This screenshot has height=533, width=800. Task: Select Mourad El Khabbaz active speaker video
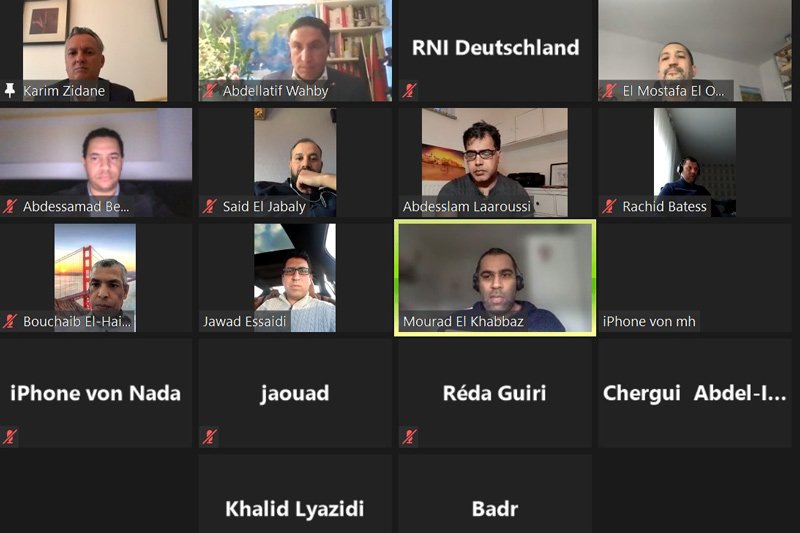tap(495, 278)
